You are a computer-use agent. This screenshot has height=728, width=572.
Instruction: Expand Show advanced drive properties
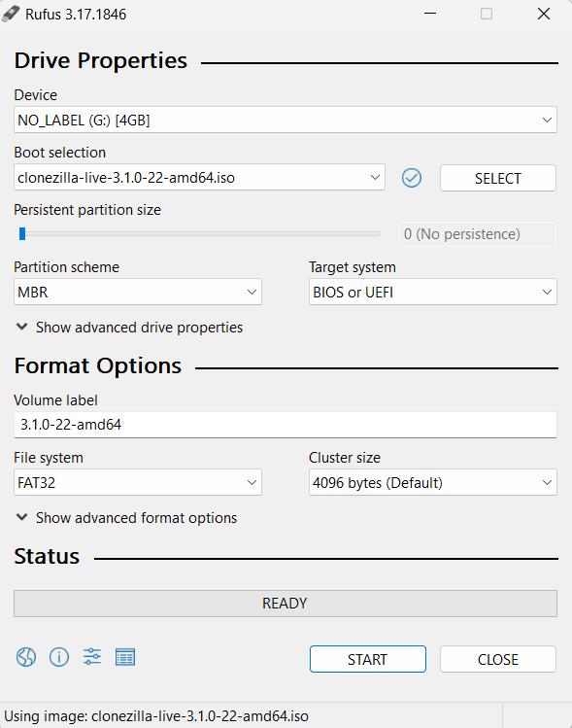(x=129, y=328)
